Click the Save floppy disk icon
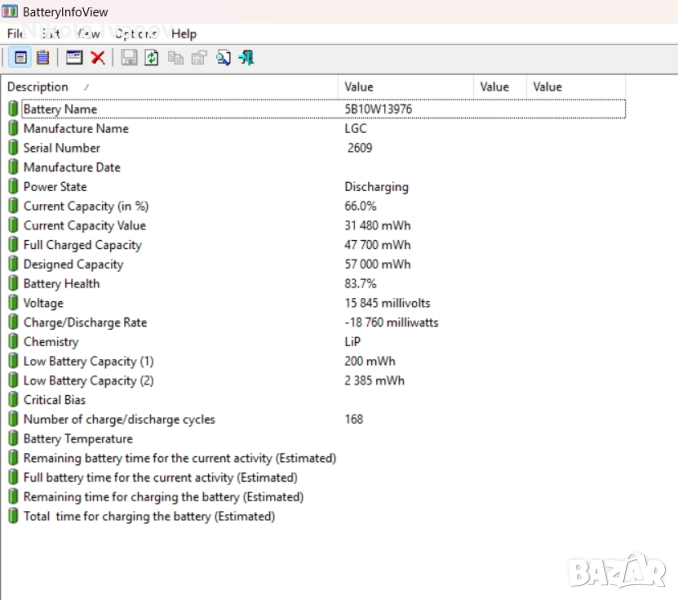This screenshot has width=678, height=600. (x=129, y=58)
